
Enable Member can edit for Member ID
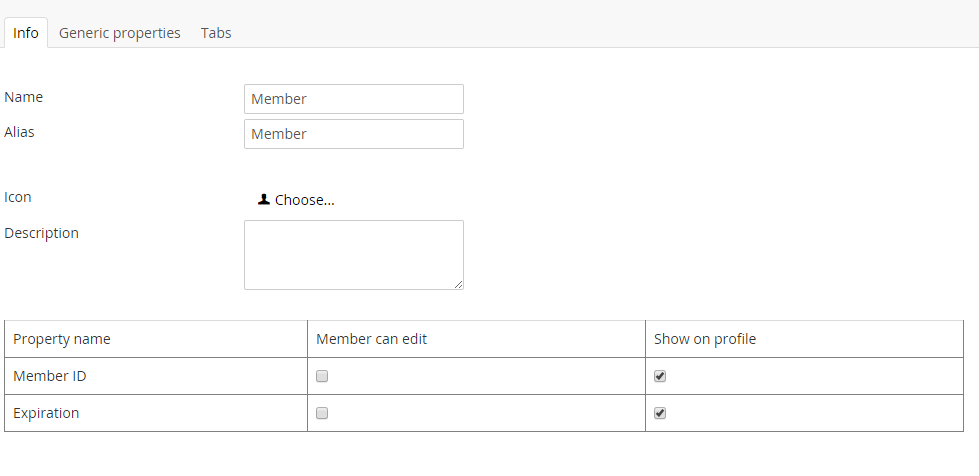pyautogui.click(x=322, y=376)
